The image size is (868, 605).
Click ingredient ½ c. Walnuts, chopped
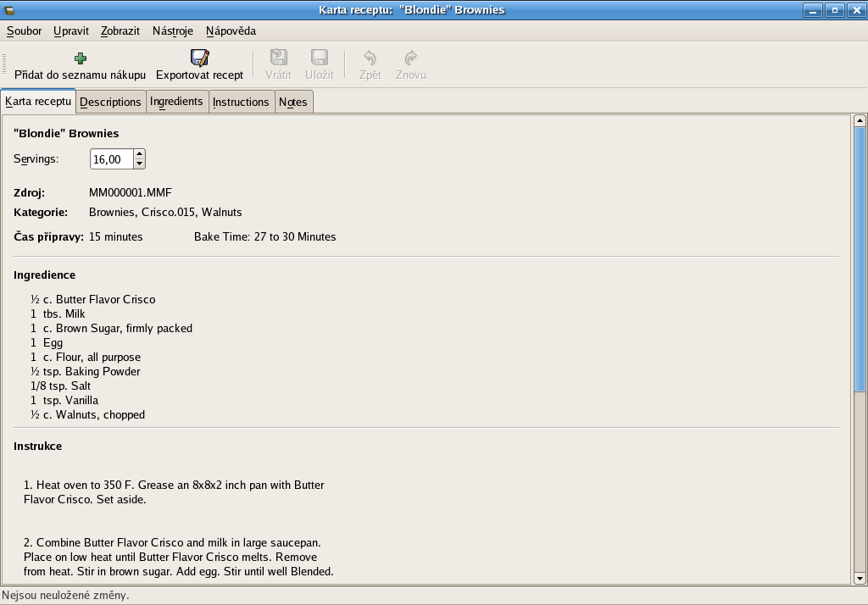87,414
